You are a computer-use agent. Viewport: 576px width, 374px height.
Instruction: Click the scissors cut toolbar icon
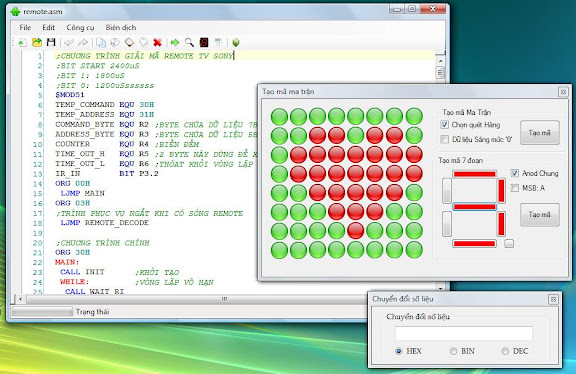[115, 43]
